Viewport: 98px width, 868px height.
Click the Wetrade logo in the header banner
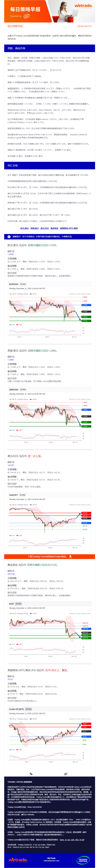83,6
